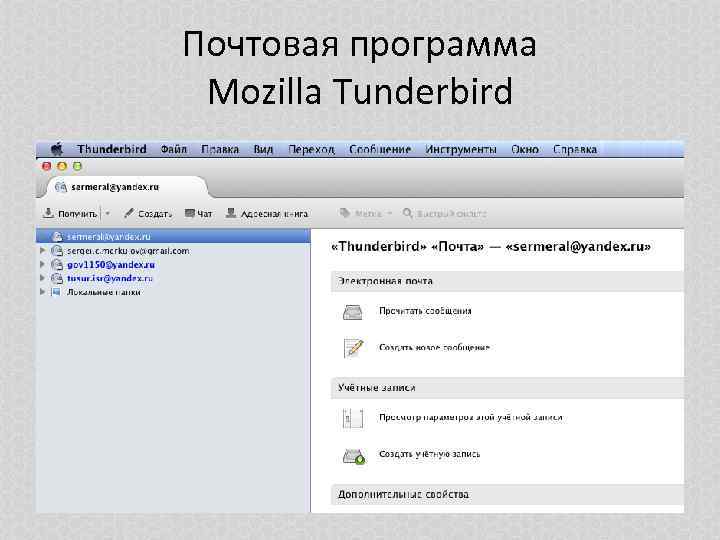Expand the Локальные папки tree
The width and height of the screenshot is (720, 540).
pos(42,292)
